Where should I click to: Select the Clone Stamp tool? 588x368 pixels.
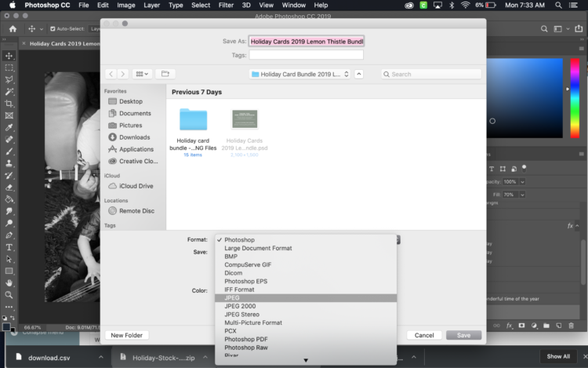point(9,163)
